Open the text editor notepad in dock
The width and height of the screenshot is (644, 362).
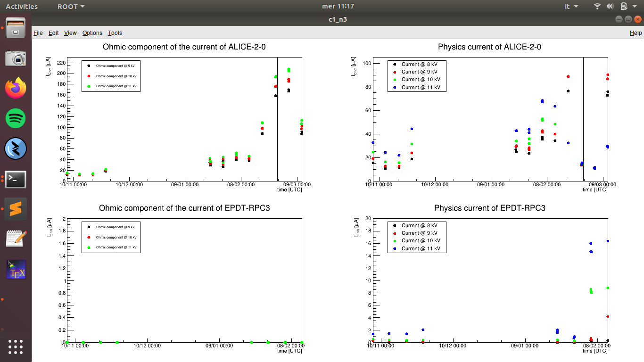pos(16,239)
